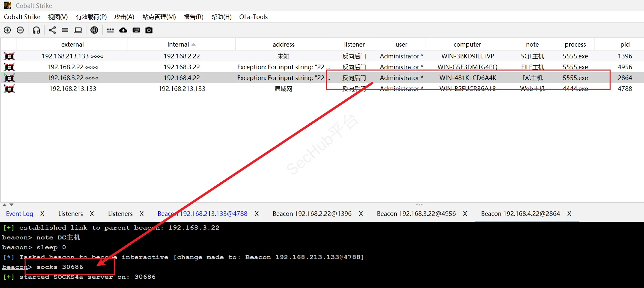Select computer name WIN-481K1CD6A4K
The image size is (644, 288).
click(468, 78)
